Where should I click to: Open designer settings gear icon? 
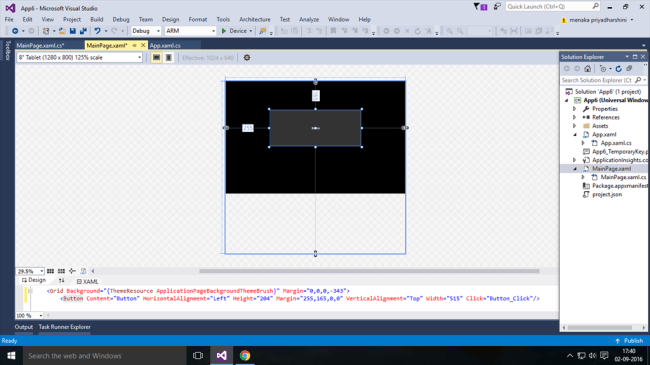(x=247, y=58)
